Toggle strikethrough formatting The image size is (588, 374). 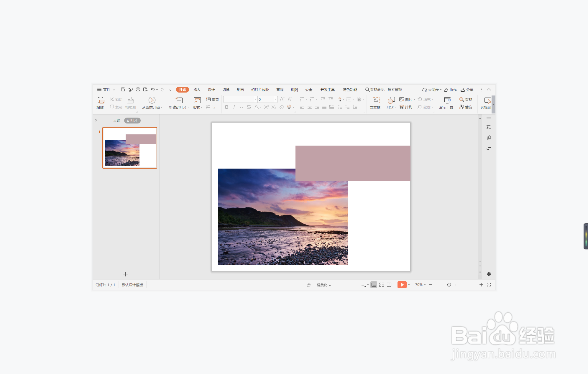point(249,107)
